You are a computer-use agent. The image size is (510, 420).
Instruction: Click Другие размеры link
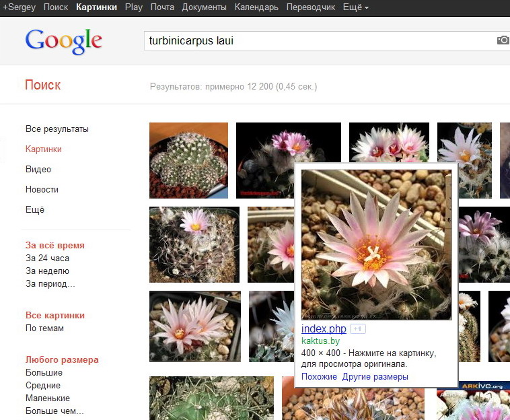pyautogui.click(x=375, y=376)
